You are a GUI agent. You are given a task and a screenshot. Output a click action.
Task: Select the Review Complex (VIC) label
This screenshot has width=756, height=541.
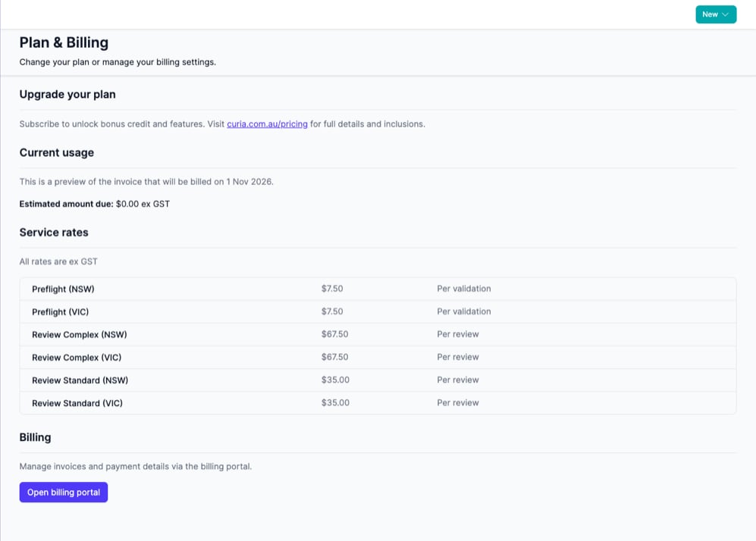click(77, 358)
